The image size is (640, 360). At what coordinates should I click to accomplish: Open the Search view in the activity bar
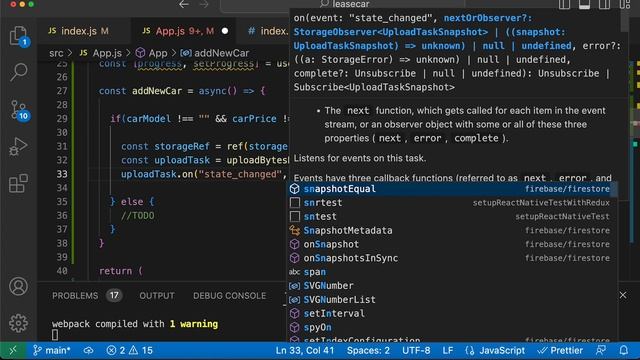coord(18,72)
